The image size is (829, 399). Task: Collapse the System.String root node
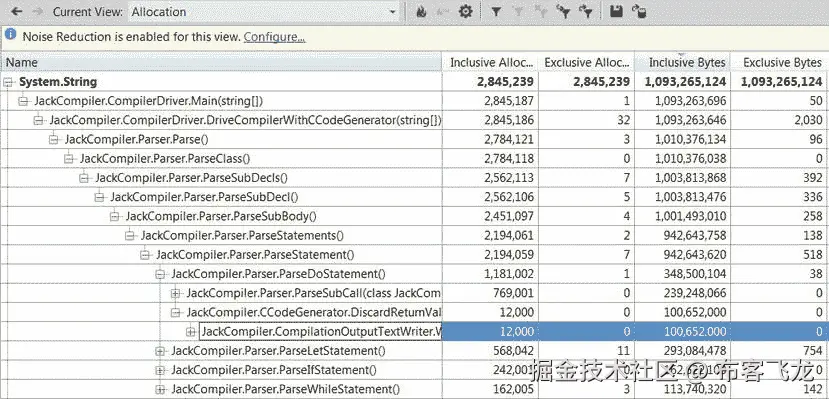(x=8, y=82)
